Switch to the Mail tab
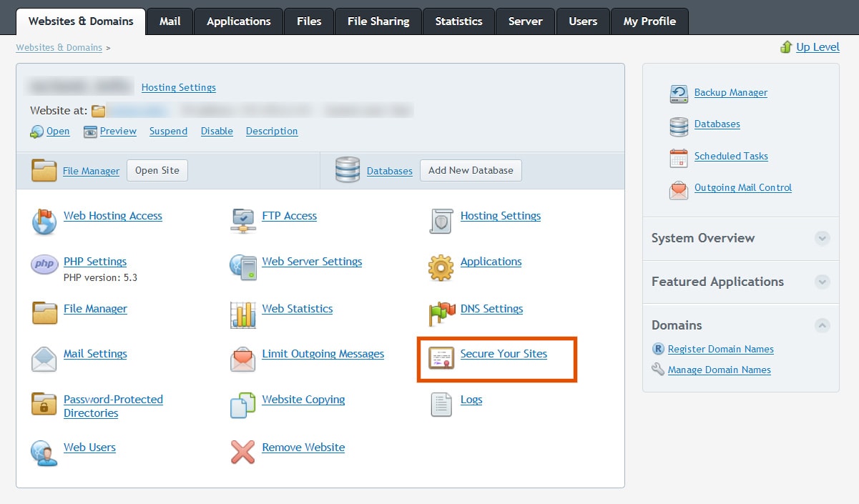Viewport: 859px width, 504px height. [170, 21]
